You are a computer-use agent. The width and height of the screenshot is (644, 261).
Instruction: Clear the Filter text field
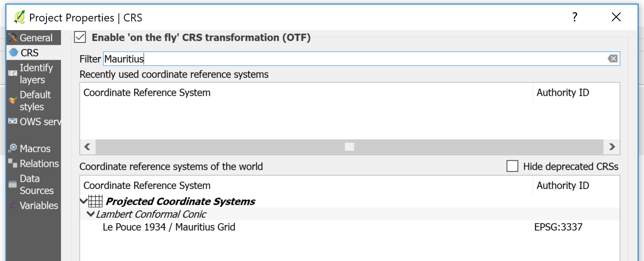pos(613,59)
